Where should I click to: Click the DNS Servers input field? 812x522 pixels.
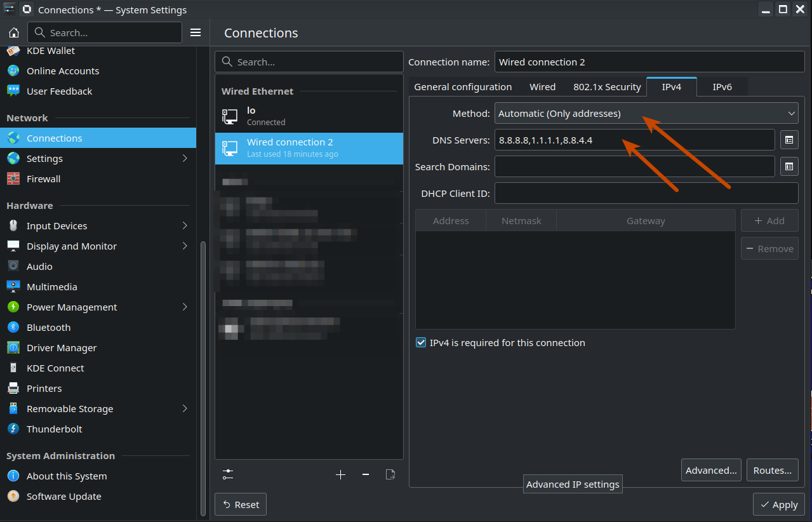635,140
